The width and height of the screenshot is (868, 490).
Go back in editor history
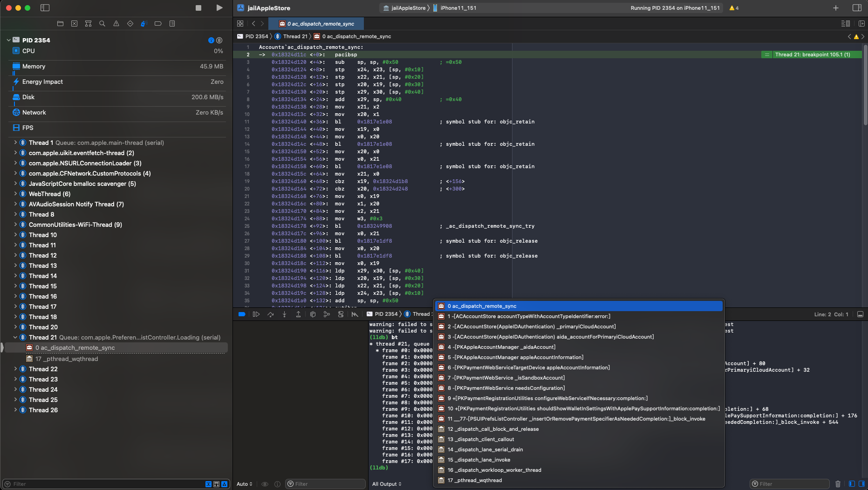click(x=253, y=23)
